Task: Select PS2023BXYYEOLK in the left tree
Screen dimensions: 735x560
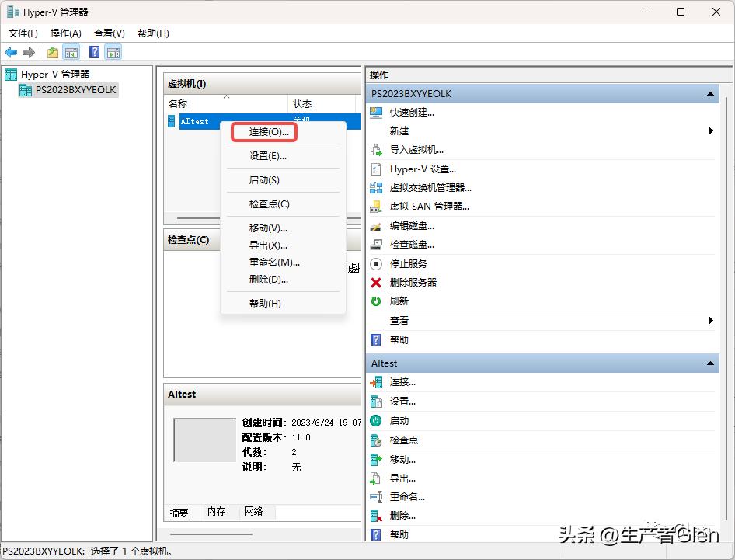Action: pyautogui.click(x=73, y=89)
